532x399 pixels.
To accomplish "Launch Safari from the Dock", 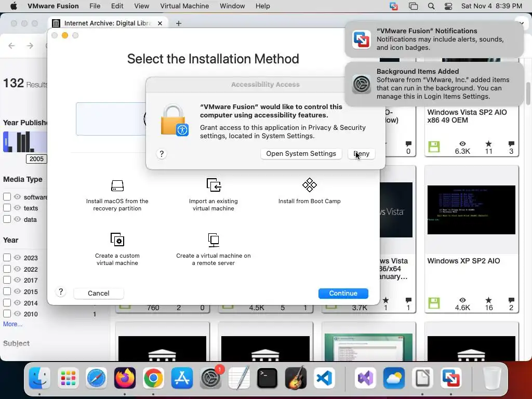I will (x=96, y=378).
